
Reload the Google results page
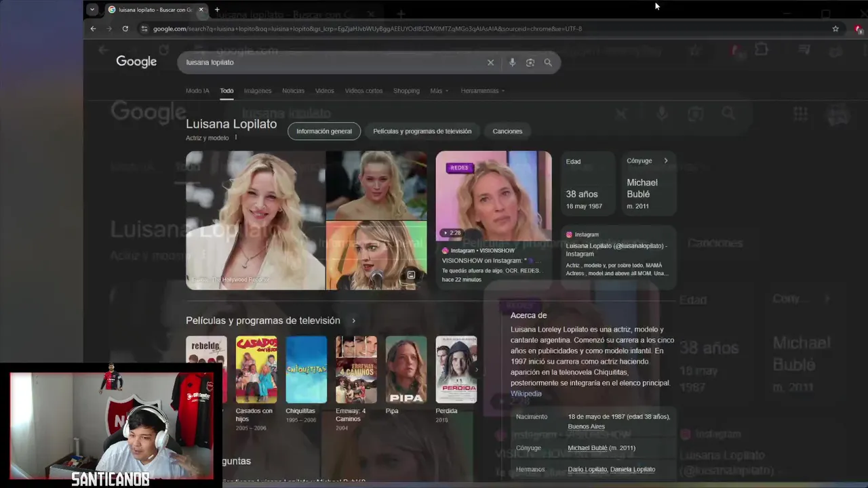click(125, 28)
